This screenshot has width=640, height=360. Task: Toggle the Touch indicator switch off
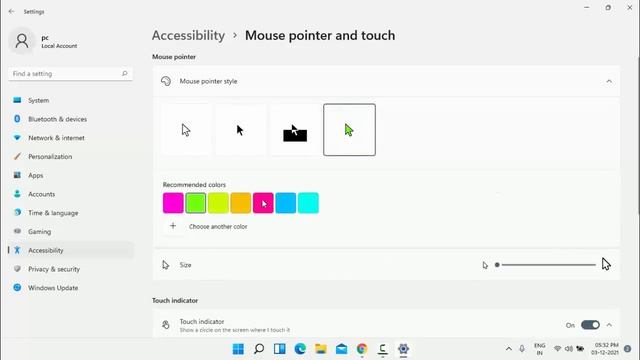click(x=590, y=325)
